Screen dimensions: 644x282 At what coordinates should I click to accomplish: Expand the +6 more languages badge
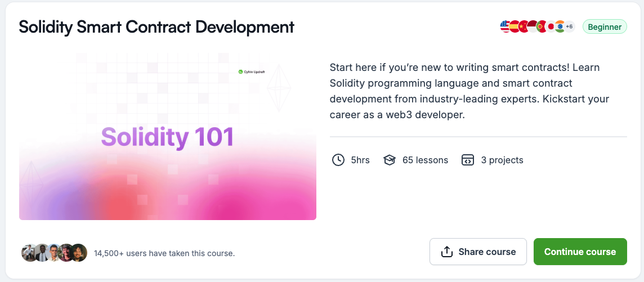pyautogui.click(x=569, y=26)
